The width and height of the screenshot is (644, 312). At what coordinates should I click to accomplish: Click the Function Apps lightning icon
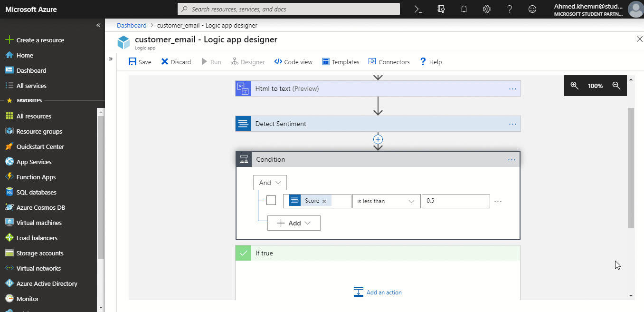9,177
